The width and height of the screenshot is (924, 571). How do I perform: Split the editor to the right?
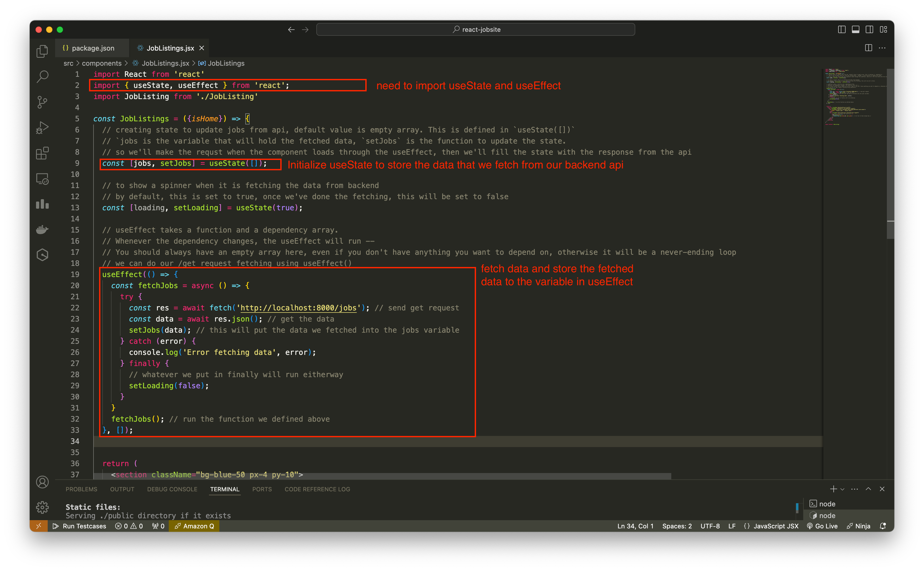pyautogui.click(x=868, y=48)
